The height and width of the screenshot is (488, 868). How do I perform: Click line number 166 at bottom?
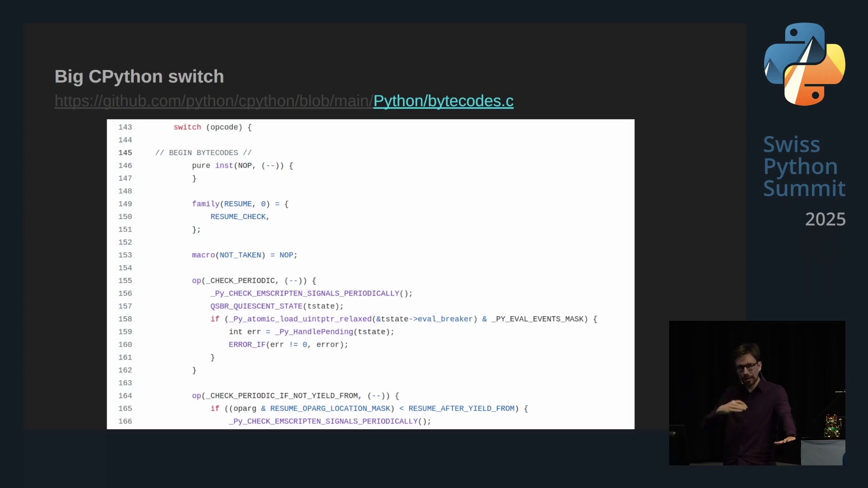[x=125, y=422]
